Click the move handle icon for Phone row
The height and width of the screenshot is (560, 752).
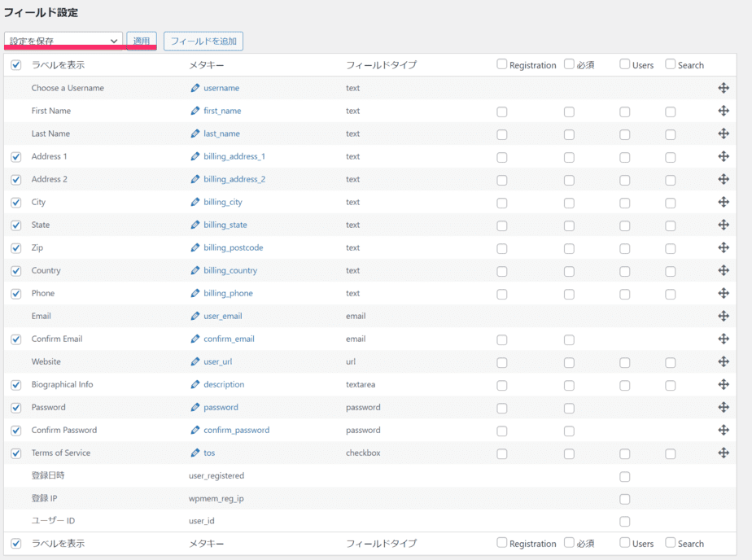pyautogui.click(x=724, y=293)
